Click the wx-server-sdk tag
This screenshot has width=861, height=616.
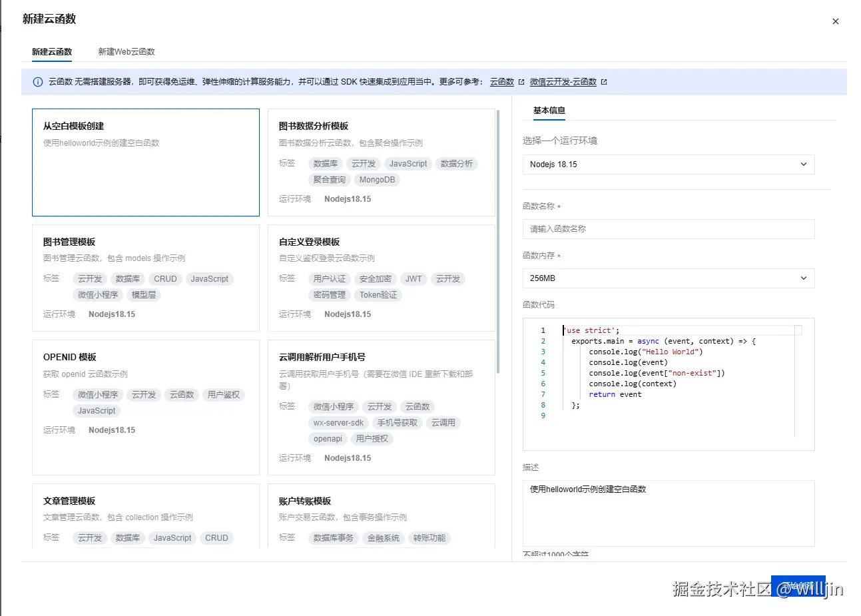click(338, 423)
